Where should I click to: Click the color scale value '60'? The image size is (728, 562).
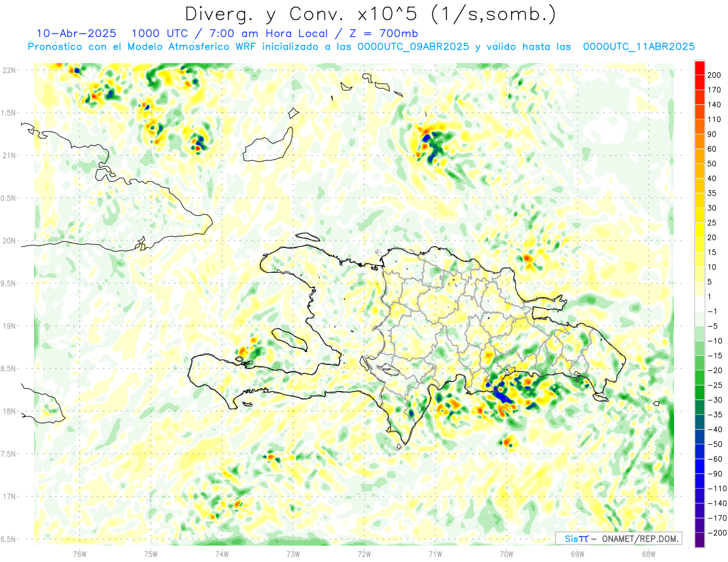click(712, 149)
